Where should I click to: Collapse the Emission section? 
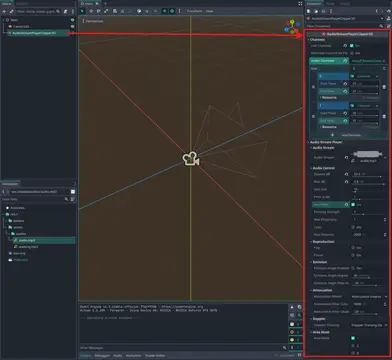click(320, 262)
